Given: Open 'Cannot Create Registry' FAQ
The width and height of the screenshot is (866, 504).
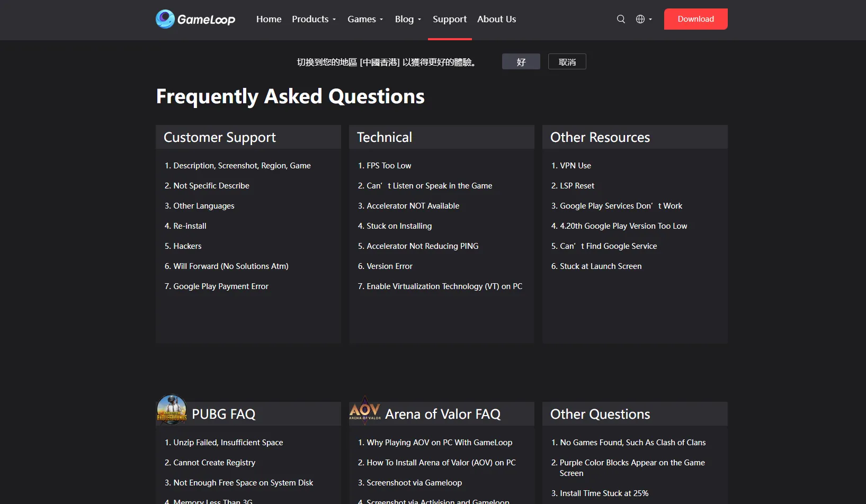Looking at the screenshot, I should [x=210, y=463].
